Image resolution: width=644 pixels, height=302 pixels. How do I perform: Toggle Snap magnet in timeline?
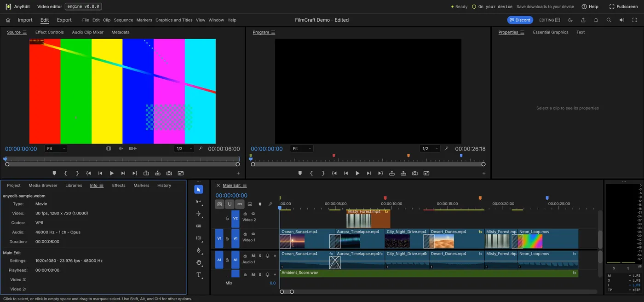click(x=230, y=204)
